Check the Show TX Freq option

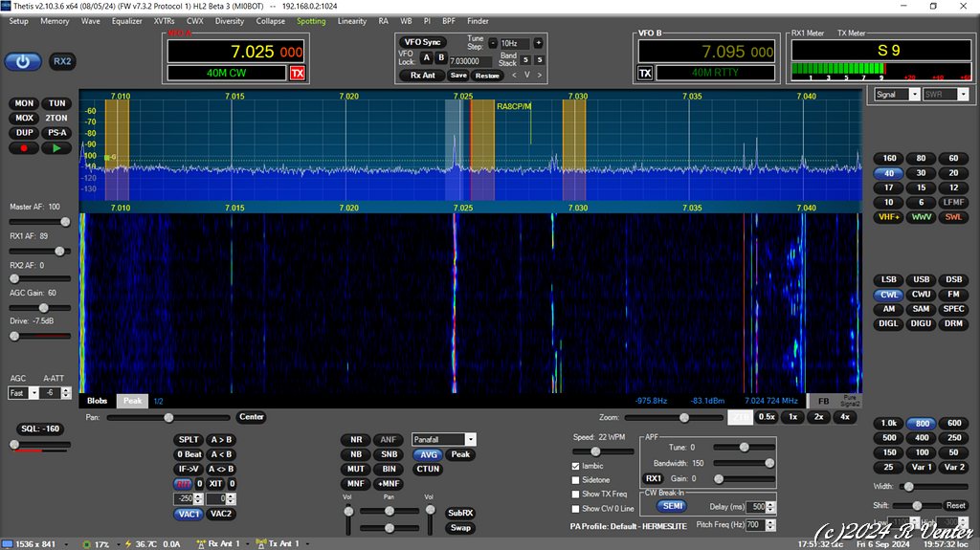[x=576, y=495]
